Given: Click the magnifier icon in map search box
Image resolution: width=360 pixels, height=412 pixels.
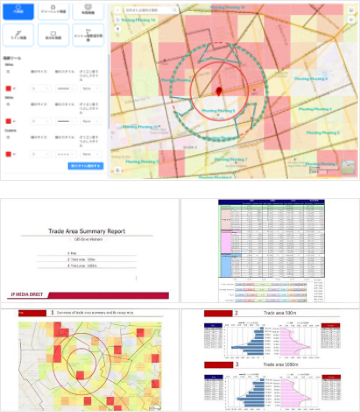Looking at the screenshot, I should pyautogui.click(x=175, y=11).
